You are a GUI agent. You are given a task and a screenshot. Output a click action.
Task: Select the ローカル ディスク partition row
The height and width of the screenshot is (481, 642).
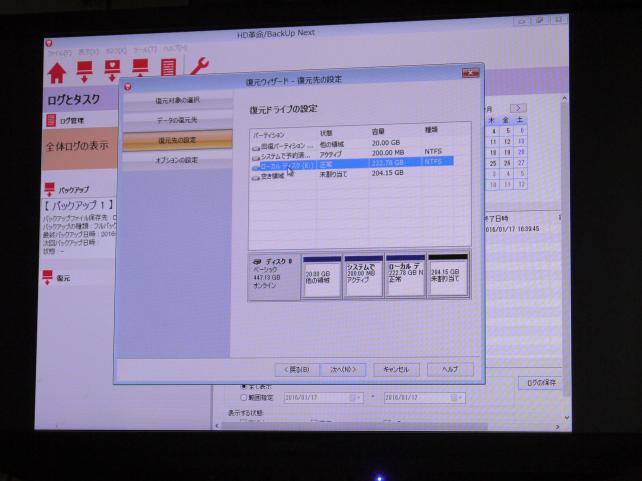tap(353, 164)
